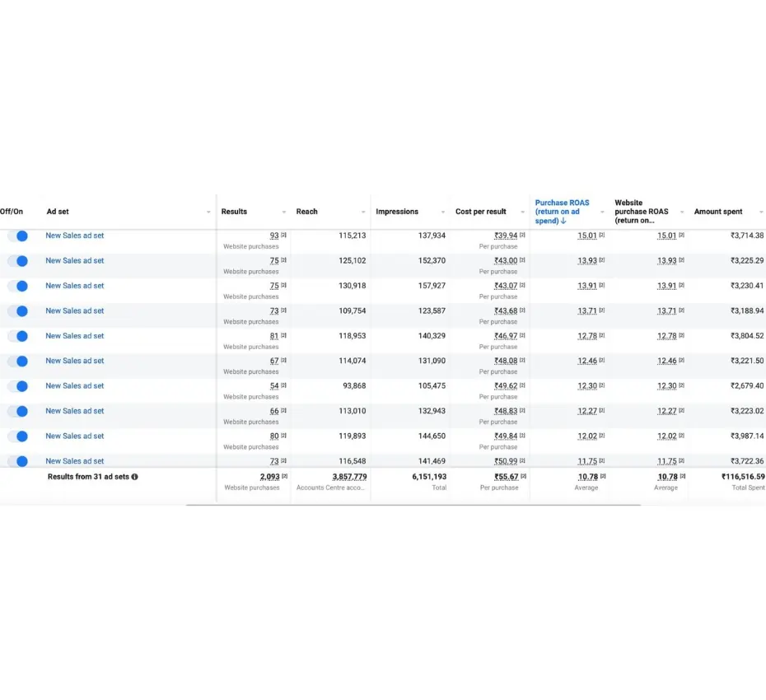
Task: Open footnote icon beside 2,093 total results
Action: click(285, 476)
